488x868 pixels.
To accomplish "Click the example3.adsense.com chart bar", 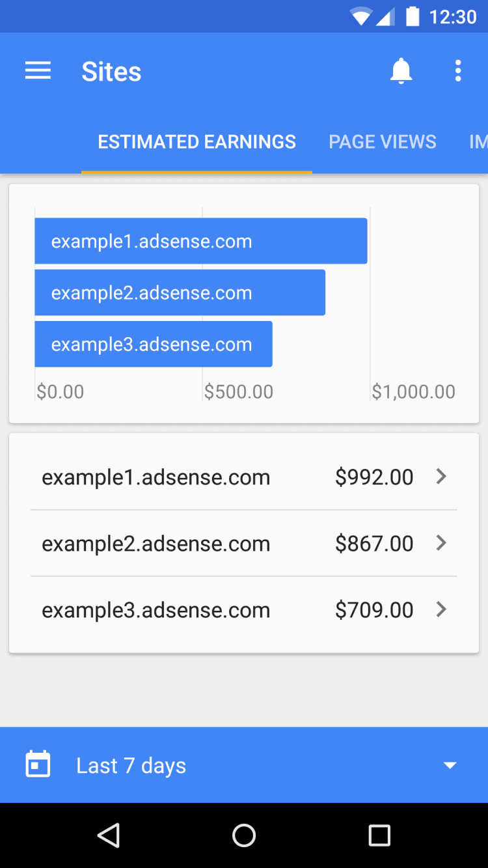I will (x=154, y=344).
